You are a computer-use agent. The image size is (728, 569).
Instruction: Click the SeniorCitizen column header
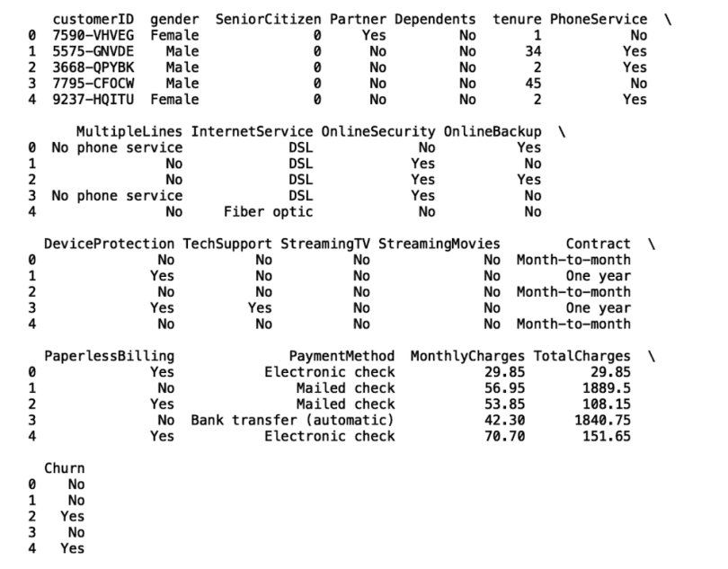point(274,19)
